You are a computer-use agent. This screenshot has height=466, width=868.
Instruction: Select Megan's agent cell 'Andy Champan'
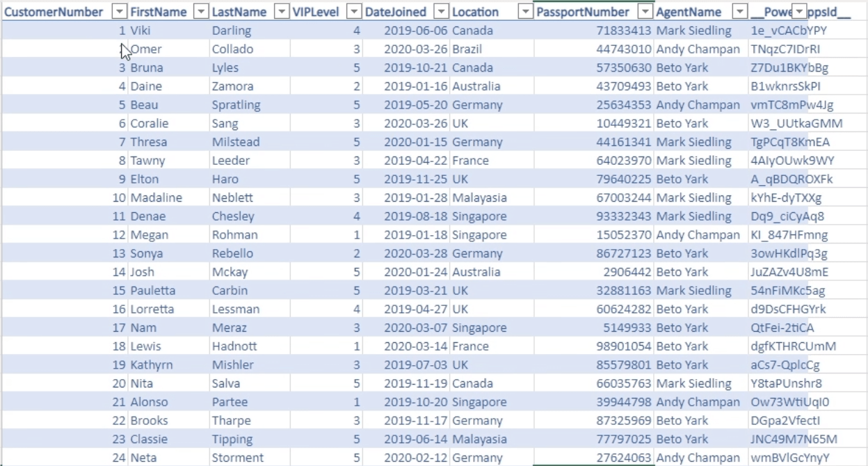click(702, 234)
